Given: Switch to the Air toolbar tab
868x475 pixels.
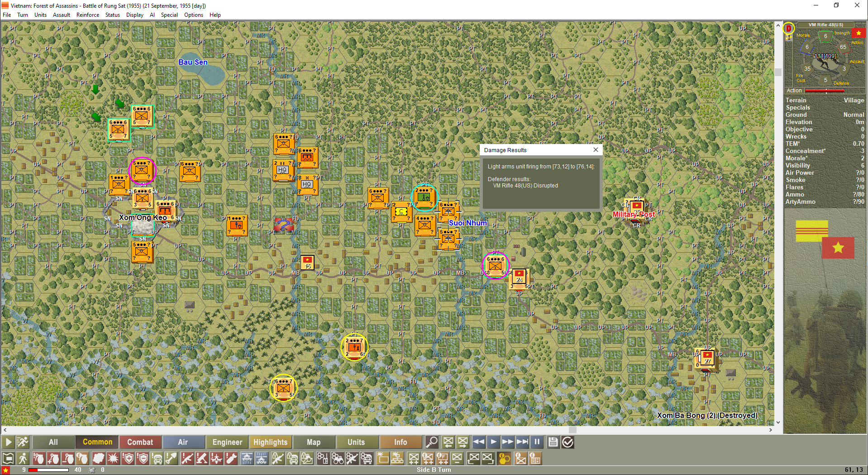Looking at the screenshot, I should 183,442.
